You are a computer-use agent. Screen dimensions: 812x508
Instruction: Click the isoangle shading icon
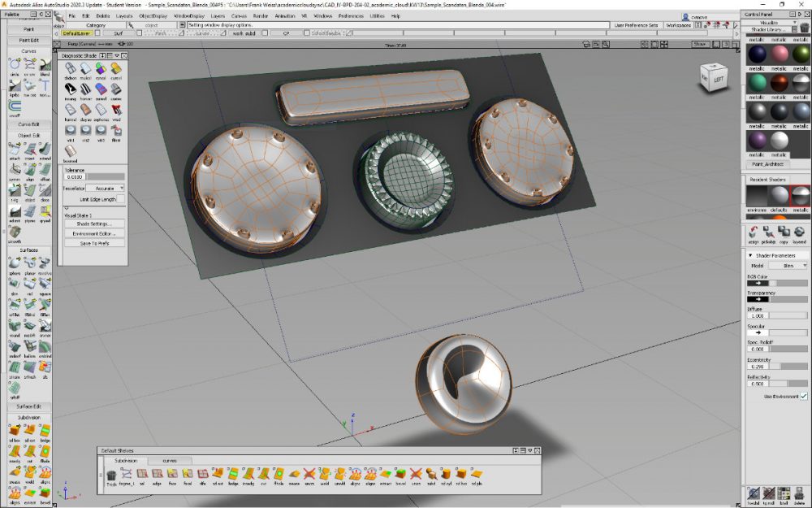point(72,90)
